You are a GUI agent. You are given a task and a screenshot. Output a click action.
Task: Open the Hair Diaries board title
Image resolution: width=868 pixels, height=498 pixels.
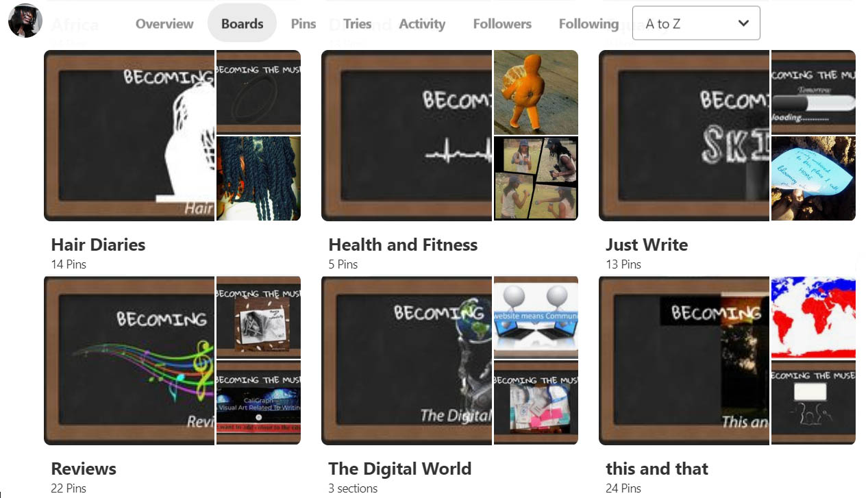tap(98, 245)
